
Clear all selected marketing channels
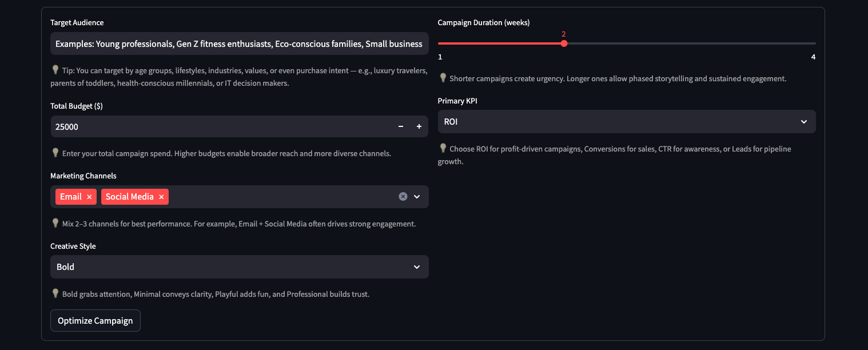click(x=403, y=196)
